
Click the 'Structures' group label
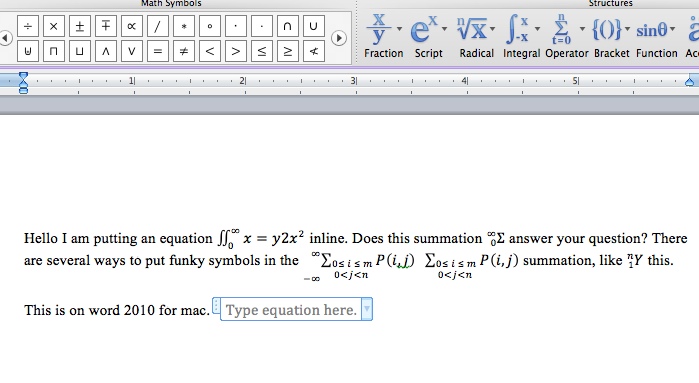coord(611,4)
